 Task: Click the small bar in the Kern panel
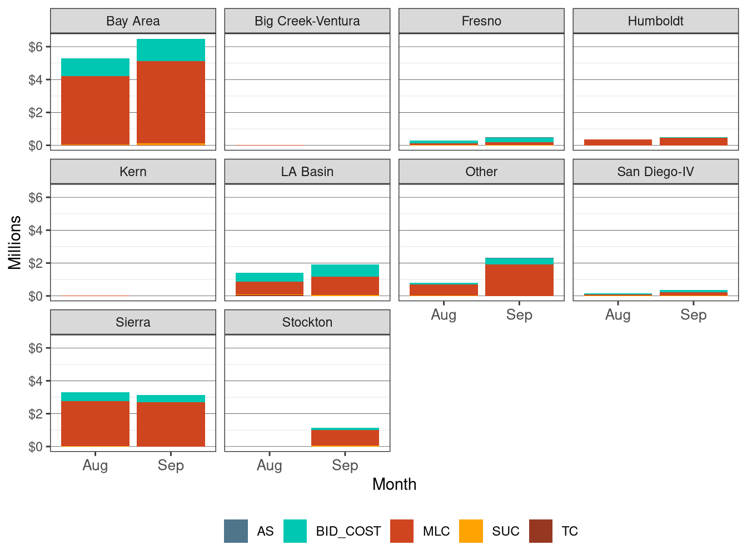[x=96, y=297]
